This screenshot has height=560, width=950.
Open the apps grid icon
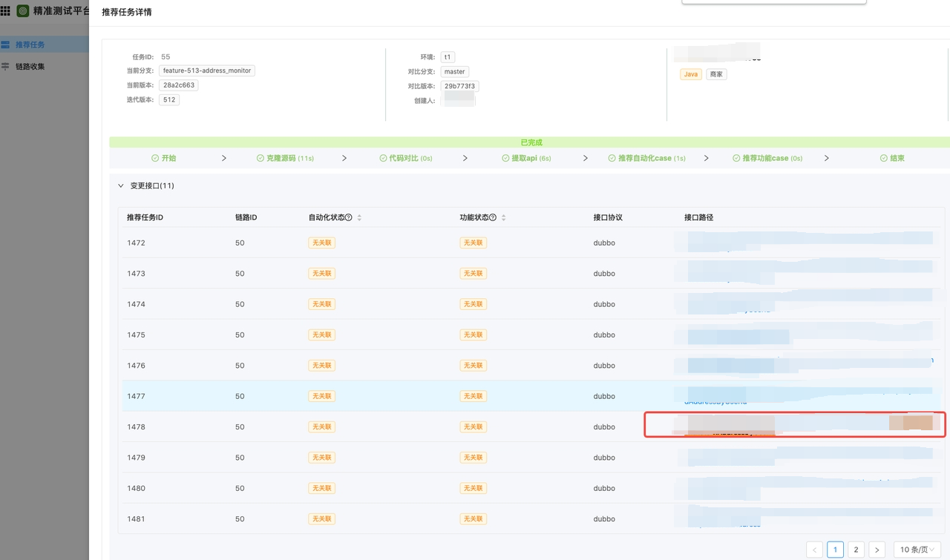pyautogui.click(x=5, y=11)
